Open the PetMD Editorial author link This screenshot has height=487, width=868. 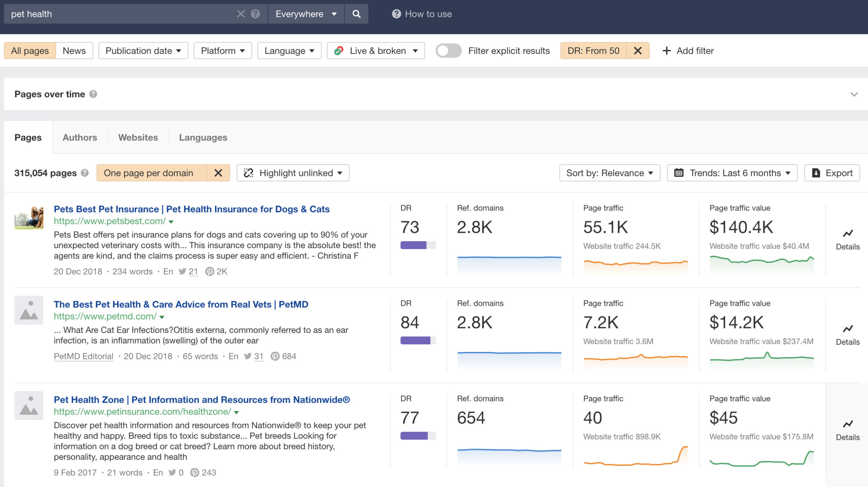tap(83, 356)
